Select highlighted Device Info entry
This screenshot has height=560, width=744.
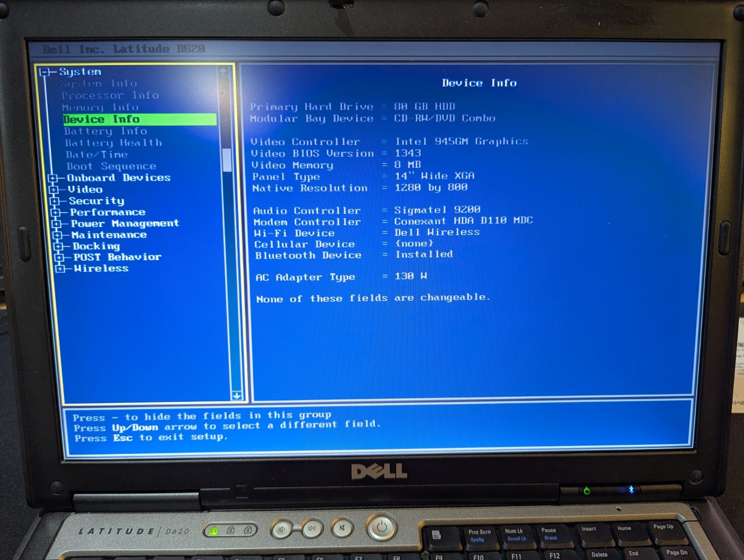139,119
